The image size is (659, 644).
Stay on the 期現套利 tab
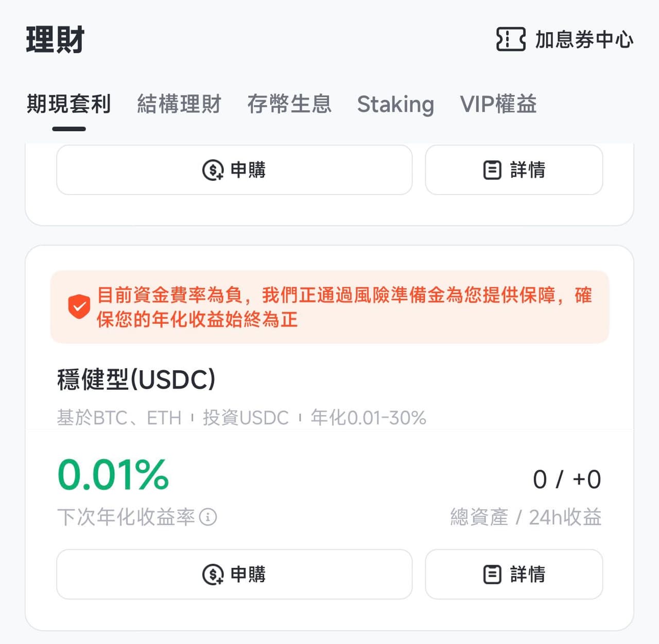point(68,105)
